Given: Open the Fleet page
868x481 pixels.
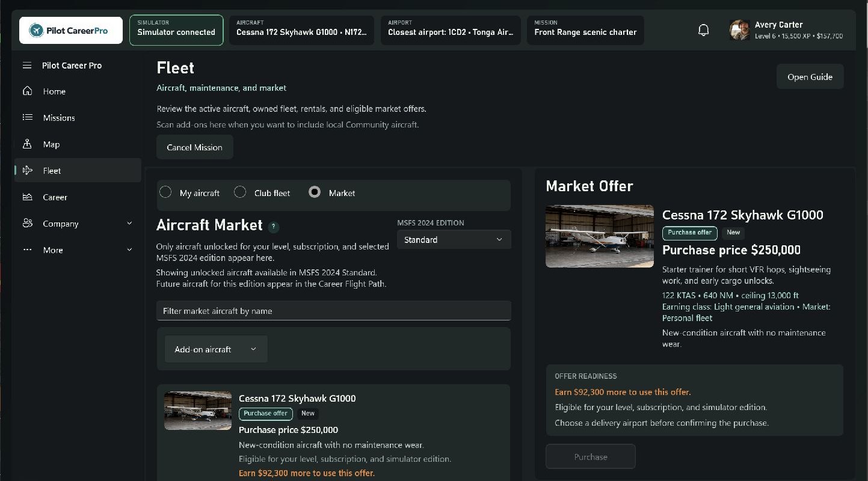Looking at the screenshot, I should point(78,171).
